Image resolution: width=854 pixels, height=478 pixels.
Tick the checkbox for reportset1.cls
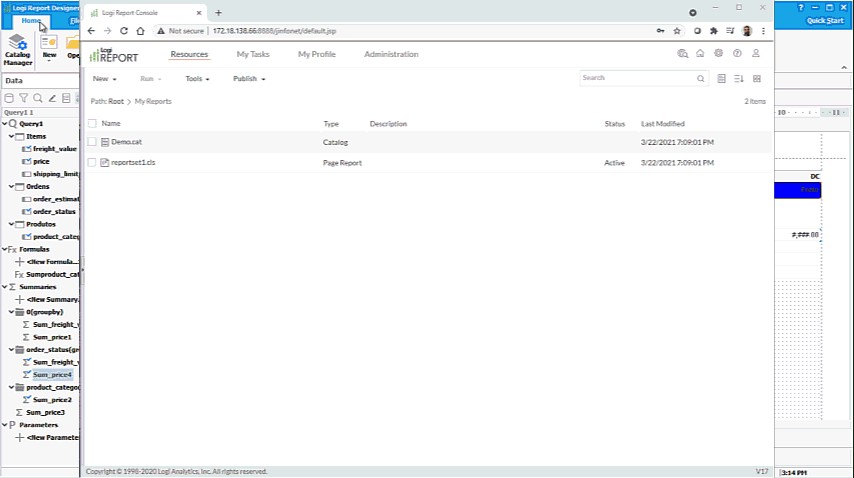[92, 162]
